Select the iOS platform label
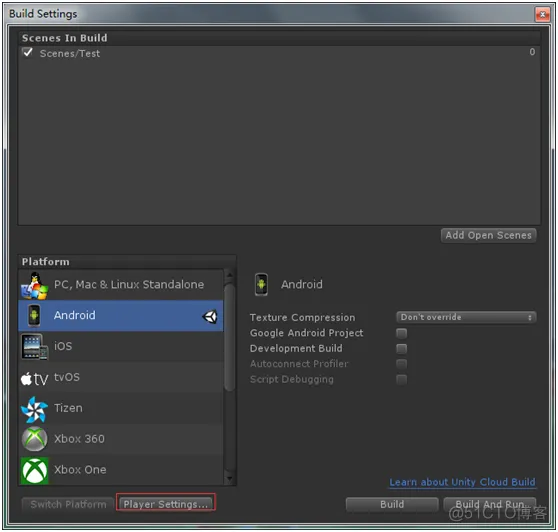This screenshot has height=532, width=558. 63,346
